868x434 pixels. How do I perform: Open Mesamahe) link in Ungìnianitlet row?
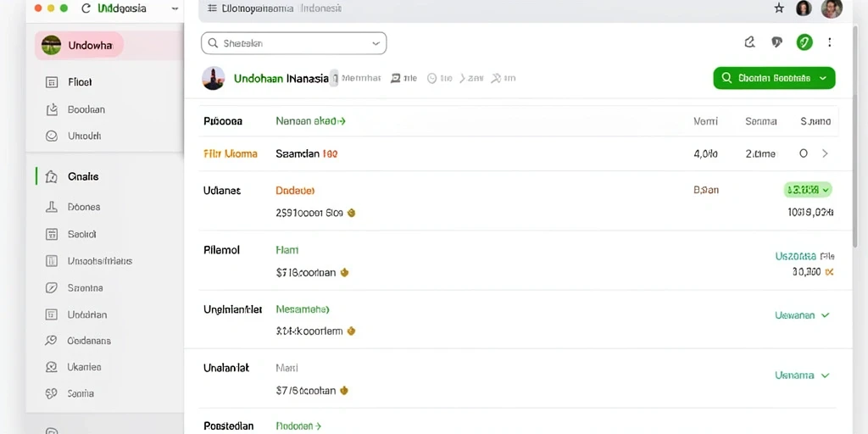pyautogui.click(x=303, y=309)
